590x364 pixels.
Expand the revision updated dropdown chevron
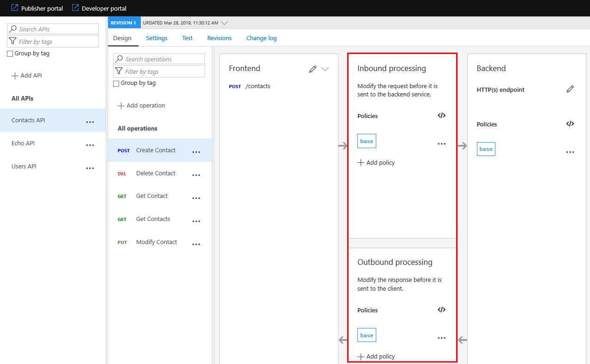pyautogui.click(x=224, y=23)
